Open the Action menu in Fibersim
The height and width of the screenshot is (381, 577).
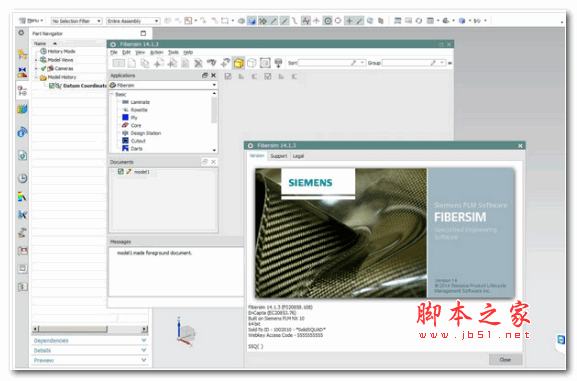pyautogui.click(x=156, y=52)
